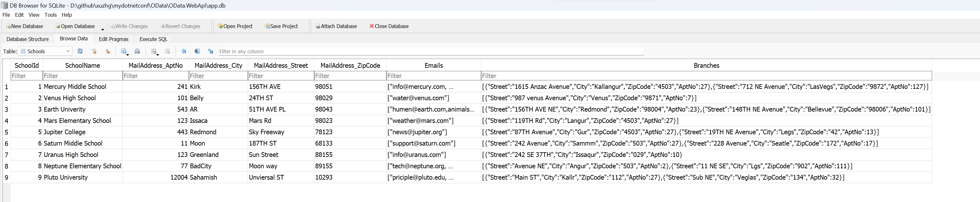The image size is (980, 202).
Task: Sort by the MailAddress_Street column header
Action: click(x=281, y=65)
